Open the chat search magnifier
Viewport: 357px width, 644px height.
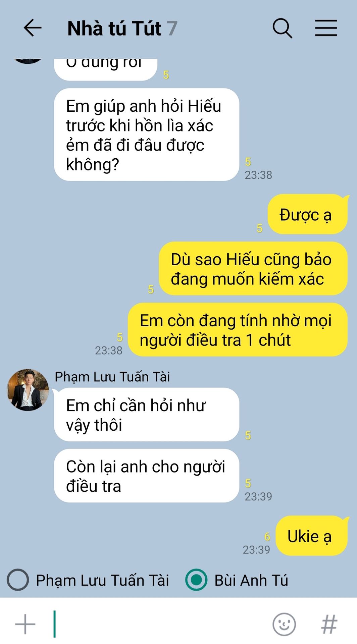282,28
